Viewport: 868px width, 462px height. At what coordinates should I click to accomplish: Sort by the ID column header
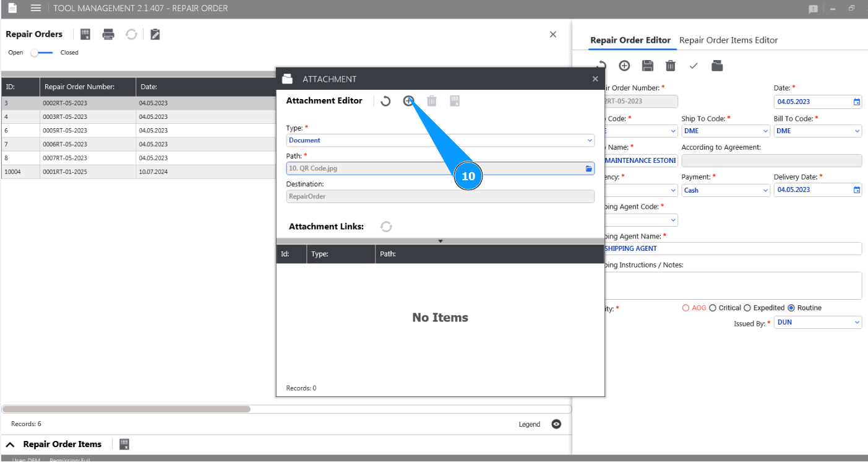pos(20,87)
